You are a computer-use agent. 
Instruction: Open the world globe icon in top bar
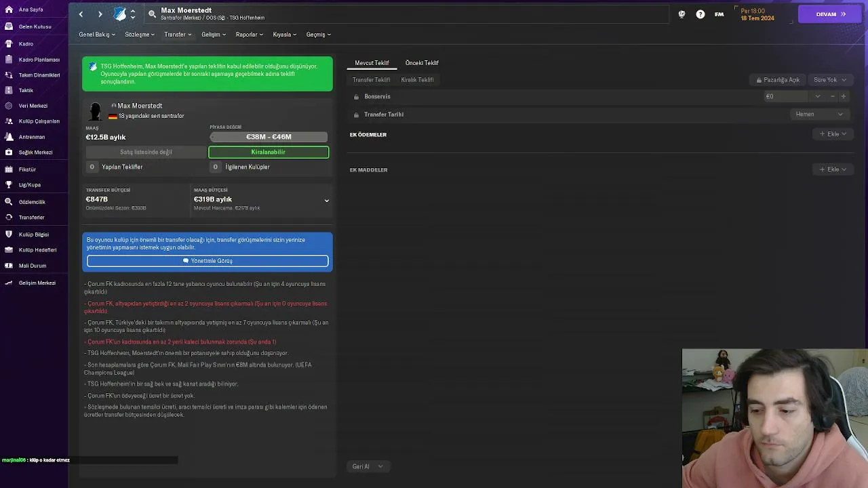682,14
